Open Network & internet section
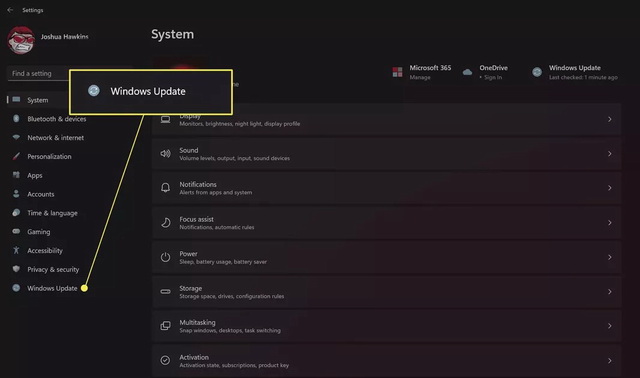This screenshot has width=640, height=378. point(56,138)
